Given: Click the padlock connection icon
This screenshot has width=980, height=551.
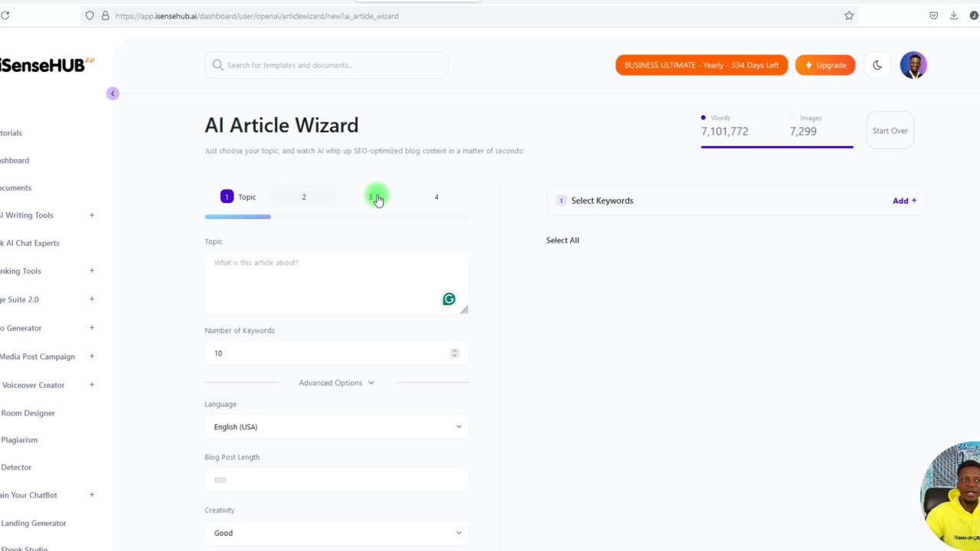Looking at the screenshot, I should 105,15.
